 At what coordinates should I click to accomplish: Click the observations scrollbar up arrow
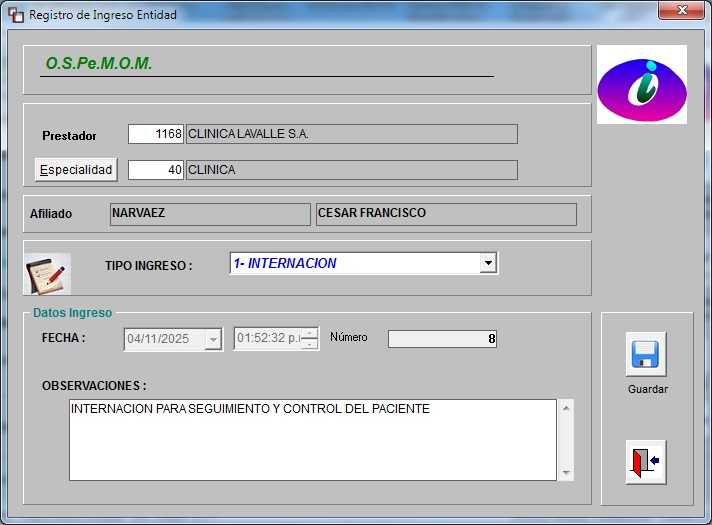point(567,408)
